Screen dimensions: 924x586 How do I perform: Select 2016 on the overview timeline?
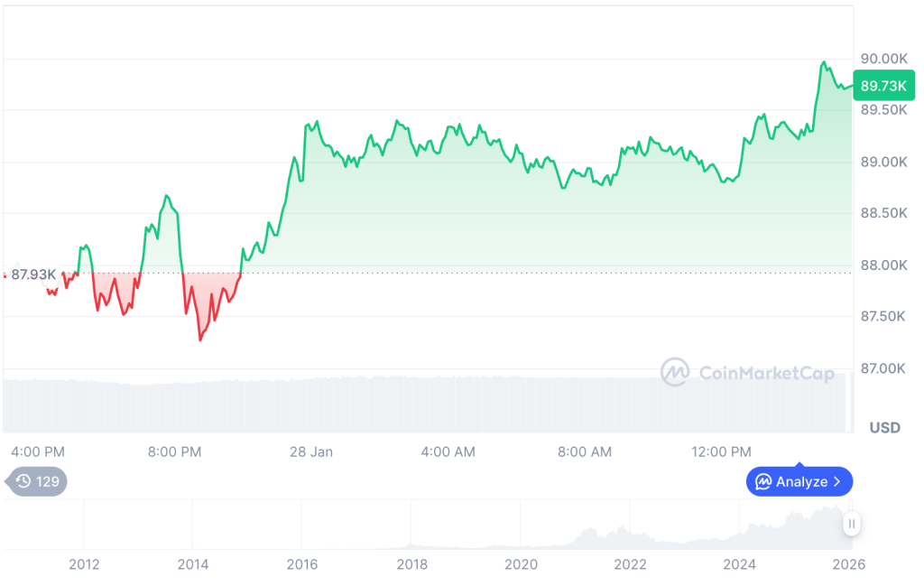(302, 564)
